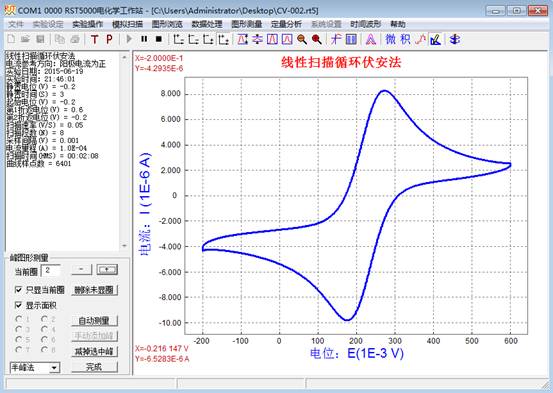Screen dimensions: 553x393
Task: Click the 微 differentiate toolbar icon
Action: point(390,39)
